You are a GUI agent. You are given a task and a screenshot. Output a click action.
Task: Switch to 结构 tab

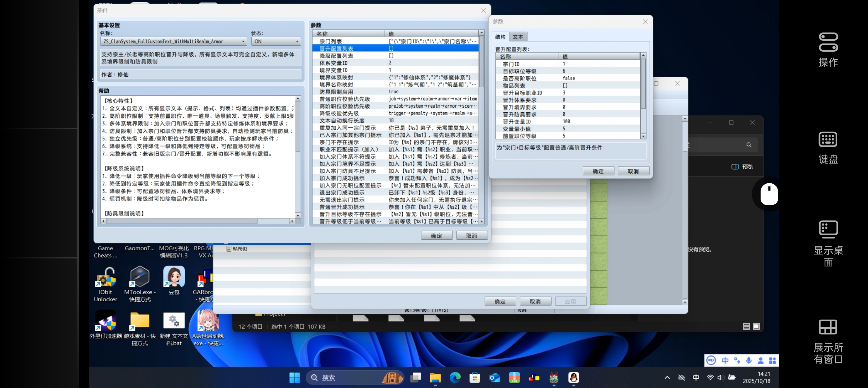pos(500,37)
